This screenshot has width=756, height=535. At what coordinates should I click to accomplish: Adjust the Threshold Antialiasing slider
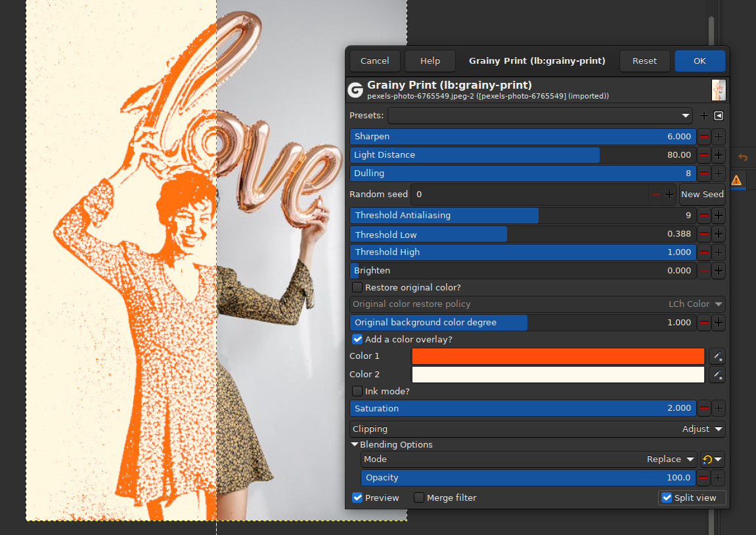coord(523,215)
